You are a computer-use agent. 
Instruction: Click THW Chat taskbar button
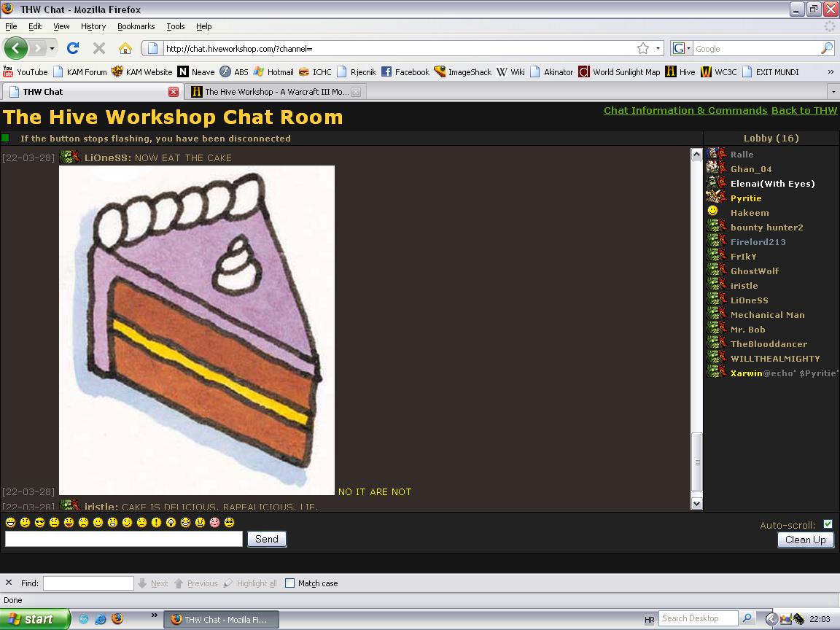coord(221,619)
